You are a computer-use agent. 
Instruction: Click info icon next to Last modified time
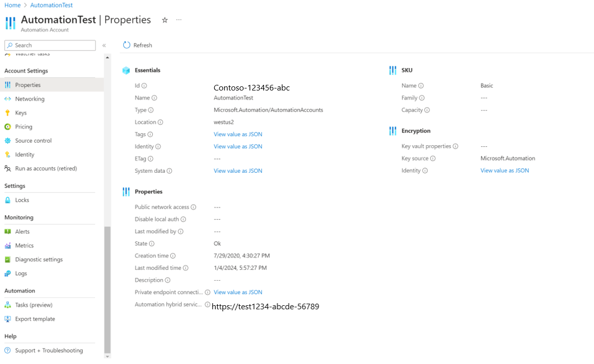coord(186,268)
